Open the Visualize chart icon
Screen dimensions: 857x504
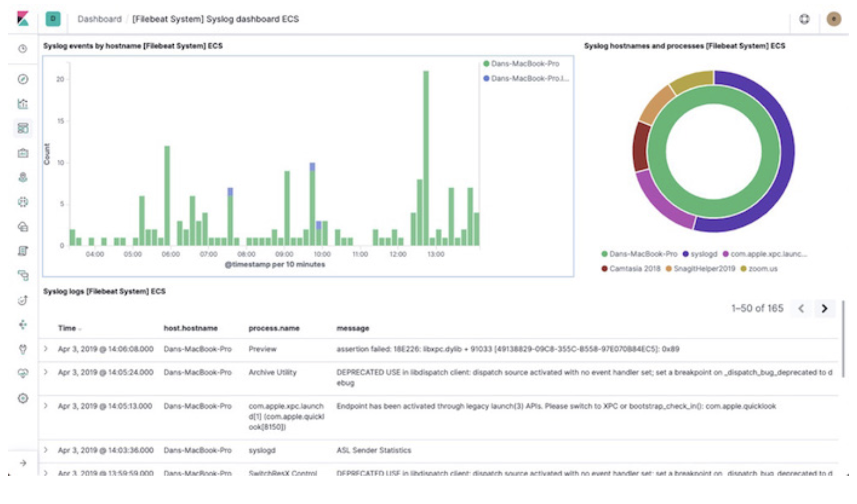(x=23, y=104)
